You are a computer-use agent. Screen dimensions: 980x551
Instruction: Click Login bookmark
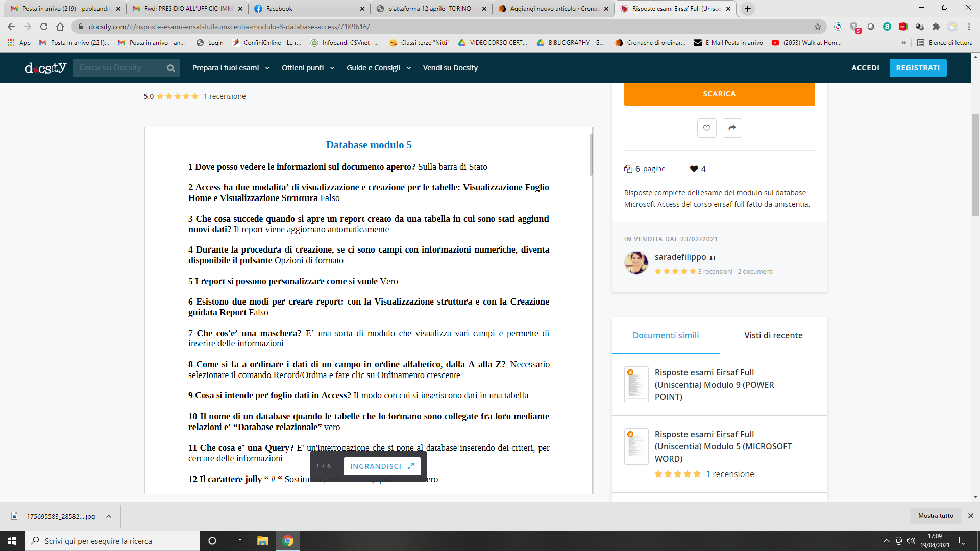(210, 43)
